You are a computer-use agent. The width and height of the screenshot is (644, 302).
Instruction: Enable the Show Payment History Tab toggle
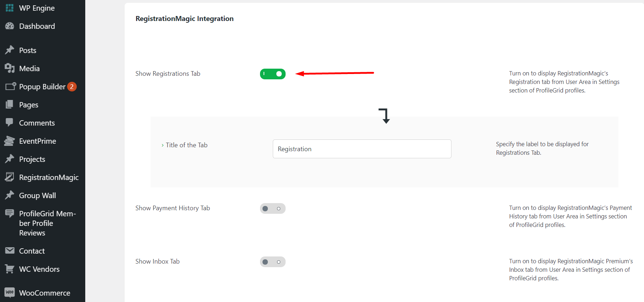272,208
